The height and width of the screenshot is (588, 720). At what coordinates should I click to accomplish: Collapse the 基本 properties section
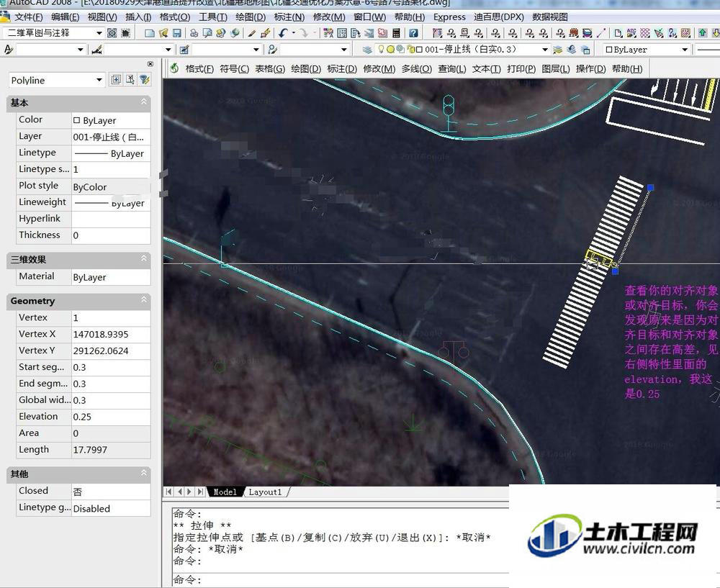click(144, 102)
